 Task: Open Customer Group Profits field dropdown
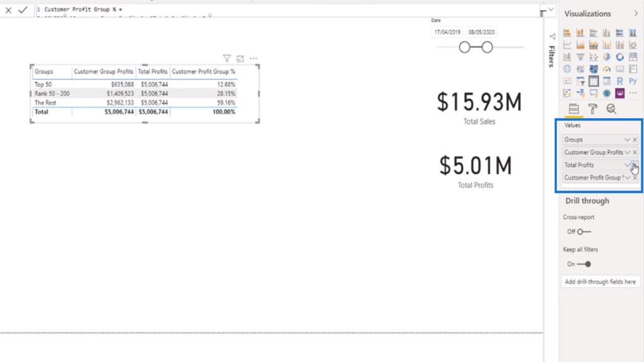point(627,152)
